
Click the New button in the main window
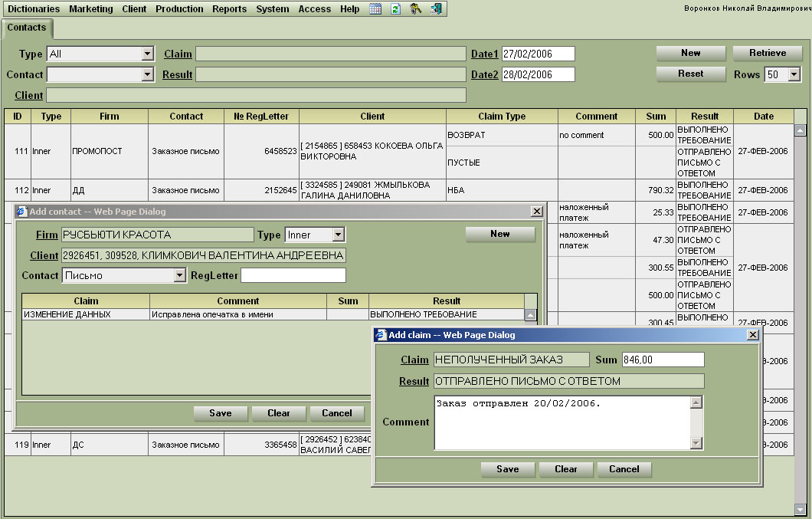(691, 53)
